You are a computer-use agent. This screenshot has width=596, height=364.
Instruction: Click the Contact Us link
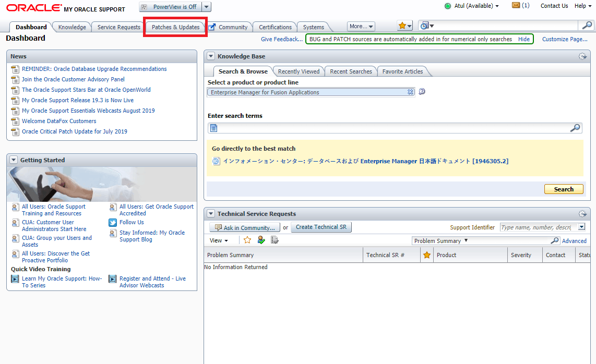(554, 6)
